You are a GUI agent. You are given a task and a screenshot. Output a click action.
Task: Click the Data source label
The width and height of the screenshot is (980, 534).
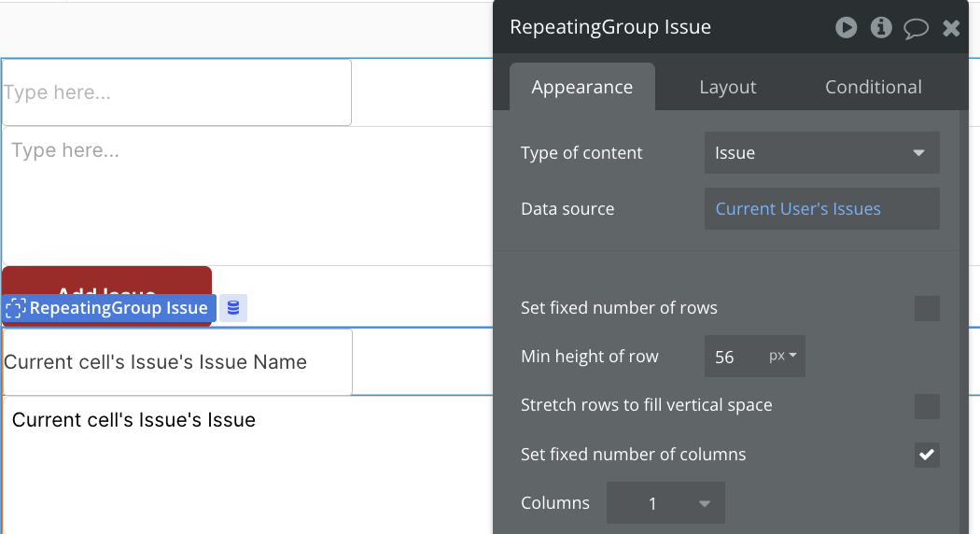(567, 209)
